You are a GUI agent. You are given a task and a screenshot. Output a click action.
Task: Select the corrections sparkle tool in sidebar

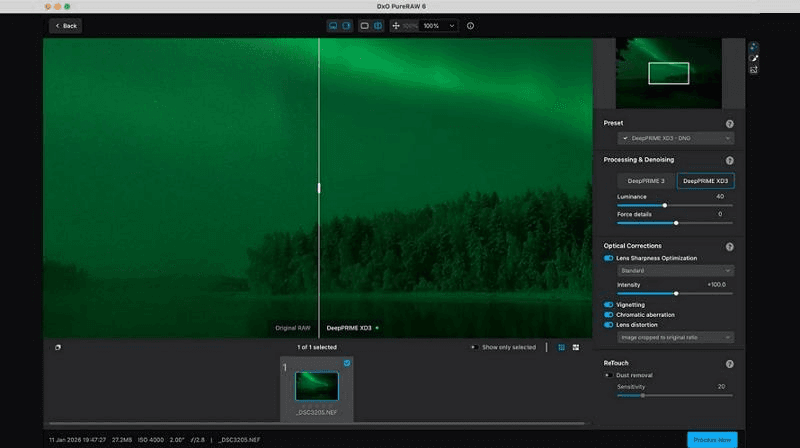click(754, 47)
